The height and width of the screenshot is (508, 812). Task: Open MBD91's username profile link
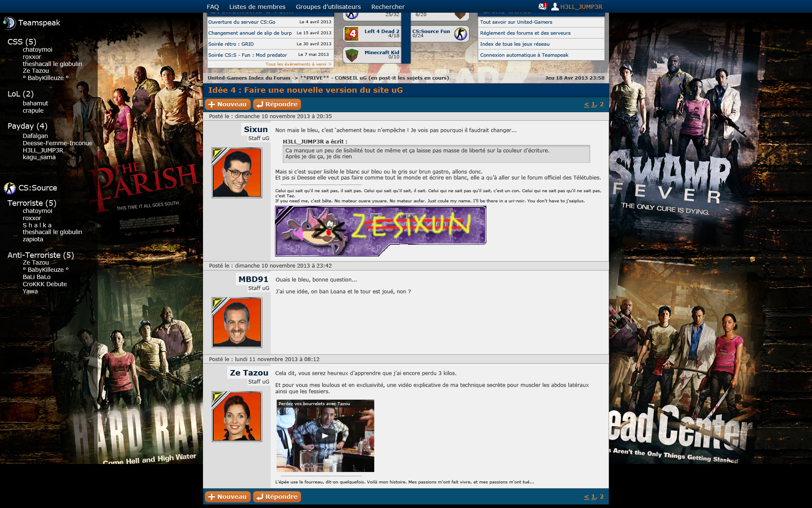[253, 279]
